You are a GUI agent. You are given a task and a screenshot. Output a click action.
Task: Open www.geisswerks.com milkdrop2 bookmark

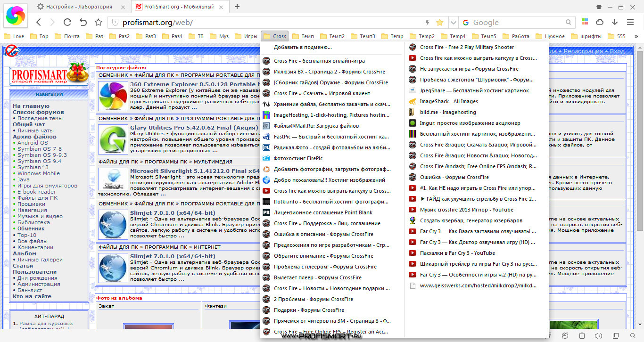pyautogui.click(x=476, y=285)
